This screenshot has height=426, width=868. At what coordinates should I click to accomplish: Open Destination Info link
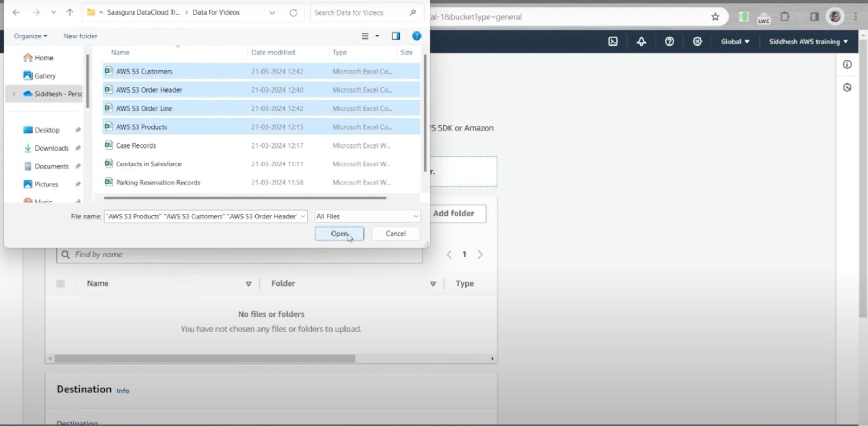123,391
